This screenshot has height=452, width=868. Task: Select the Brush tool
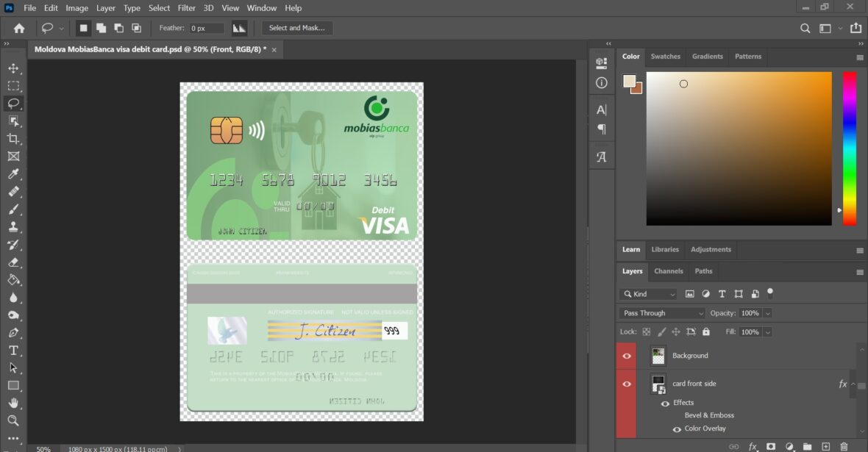[13, 209]
